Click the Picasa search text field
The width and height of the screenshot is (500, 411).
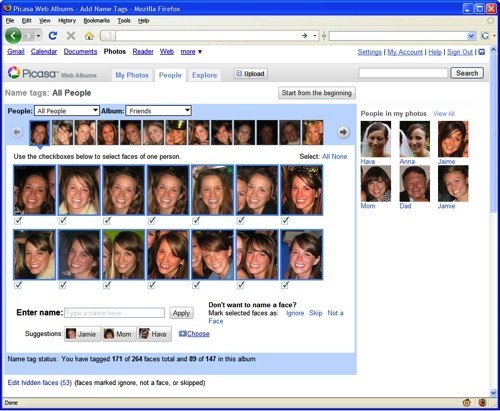[x=403, y=73]
